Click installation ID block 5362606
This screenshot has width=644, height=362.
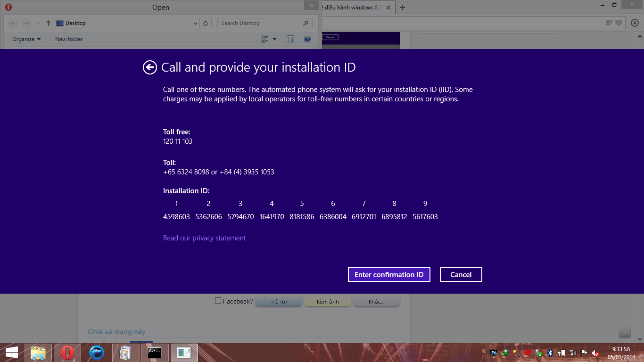coord(208,217)
